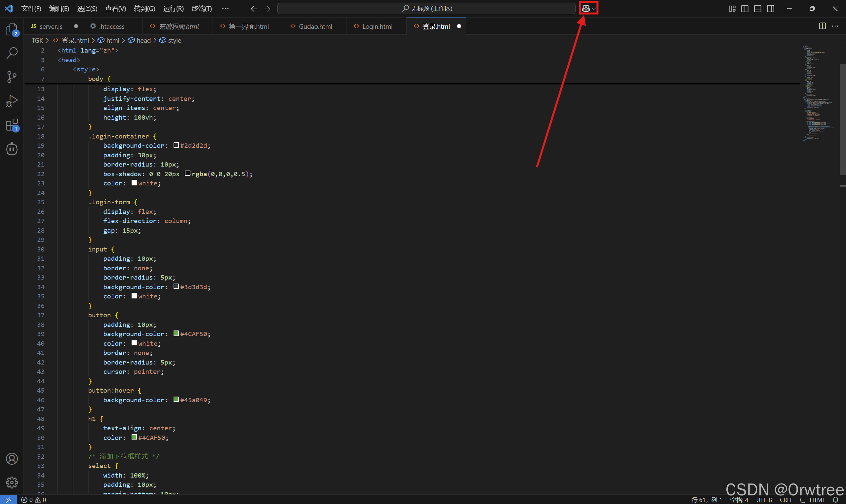Toggle the primary side bar layout button
This screenshot has width=846, height=504.
tap(745, 9)
